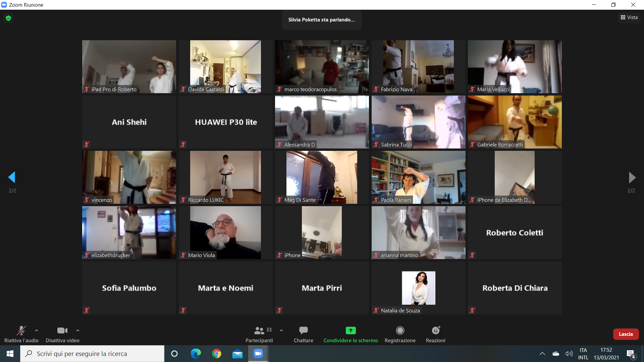Expand audio options arrow

click(x=37, y=330)
